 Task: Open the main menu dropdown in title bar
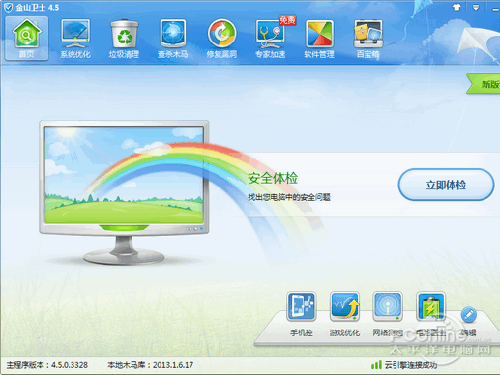(x=476, y=7)
